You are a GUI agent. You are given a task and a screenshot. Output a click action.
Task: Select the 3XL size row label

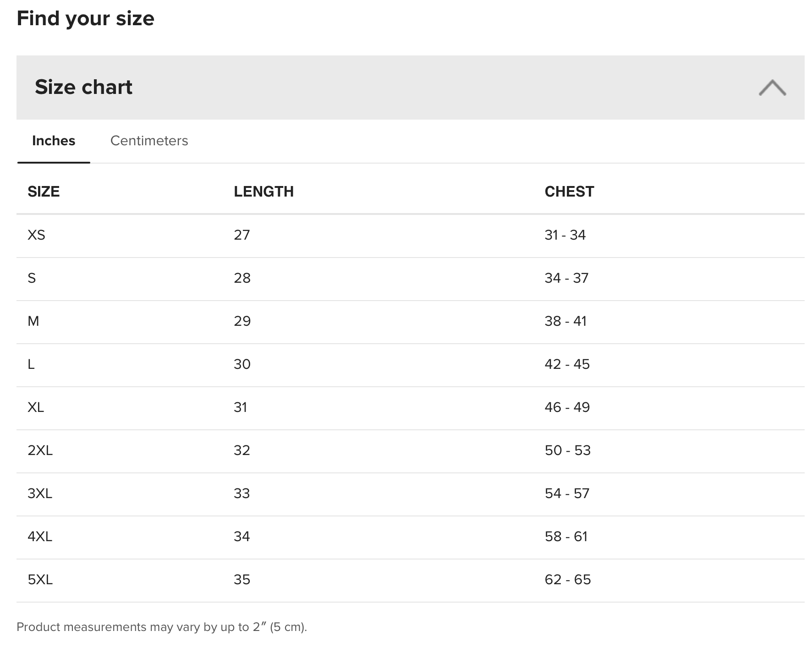coord(40,494)
